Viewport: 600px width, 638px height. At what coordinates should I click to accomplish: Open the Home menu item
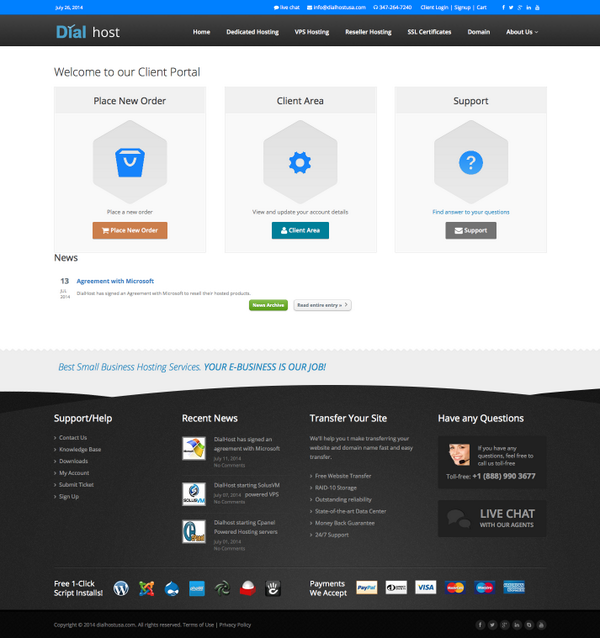point(201,32)
